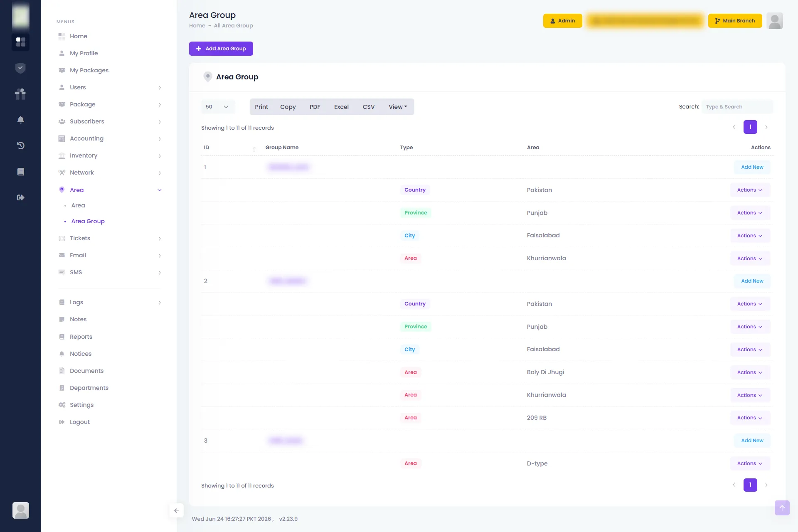Image resolution: width=798 pixels, height=532 pixels.
Task: Expand the Package submenu
Action: pyautogui.click(x=160, y=104)
